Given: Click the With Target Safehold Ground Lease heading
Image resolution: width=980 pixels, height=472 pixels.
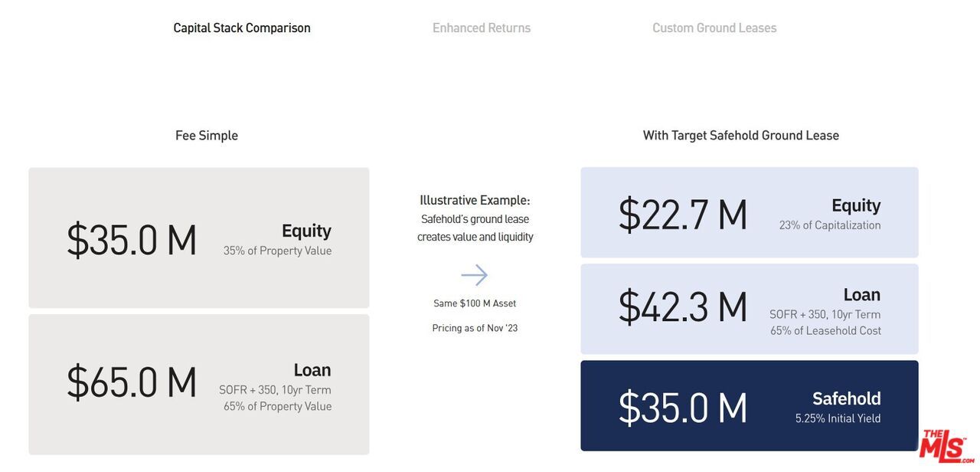Looking at the screenshot, I should point(740,136).
